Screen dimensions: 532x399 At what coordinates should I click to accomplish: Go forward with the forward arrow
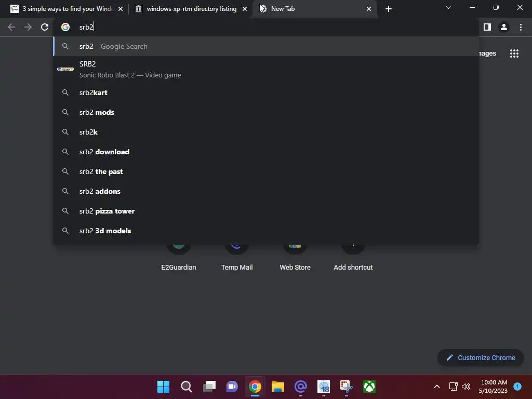(x=28, y=27)
